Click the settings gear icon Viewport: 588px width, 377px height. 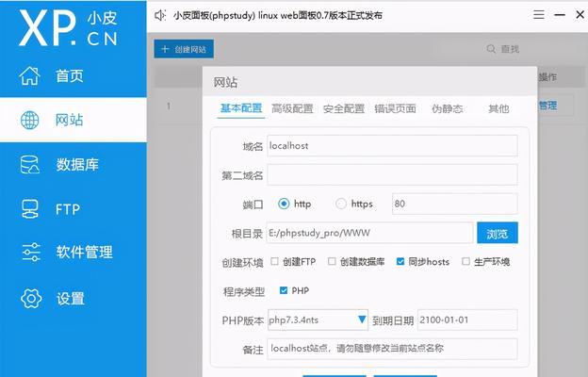pyautogui.click(x=31, y=299)
